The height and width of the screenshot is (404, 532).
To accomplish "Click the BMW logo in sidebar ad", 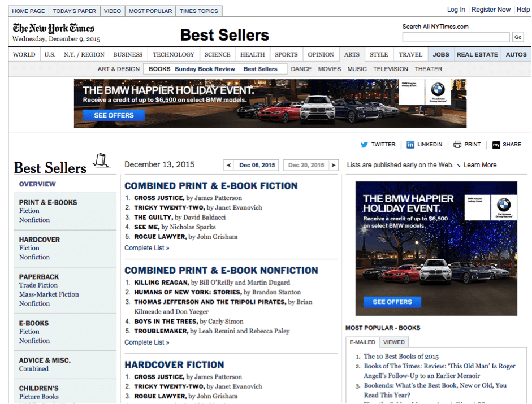I will tap(504, 205).
